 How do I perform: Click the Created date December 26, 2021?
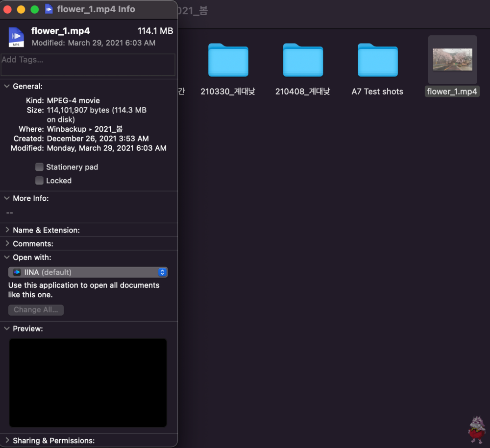coord(98,139)
